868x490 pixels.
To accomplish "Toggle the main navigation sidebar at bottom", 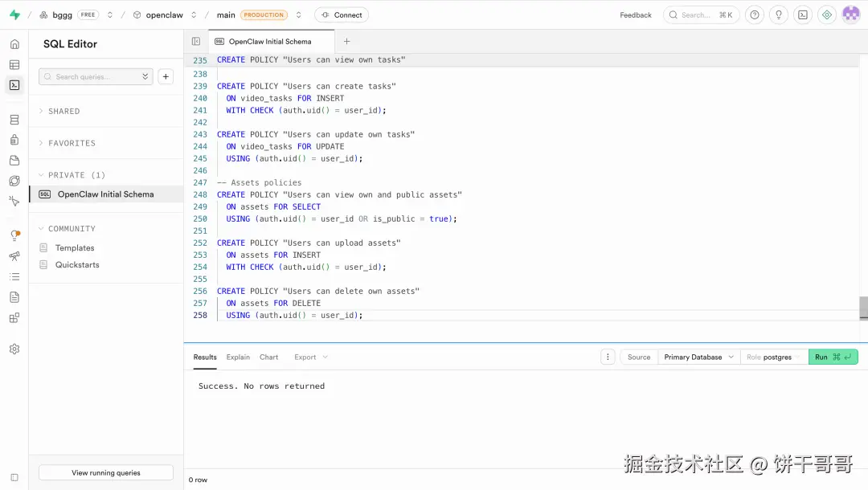I will (14, 478).
